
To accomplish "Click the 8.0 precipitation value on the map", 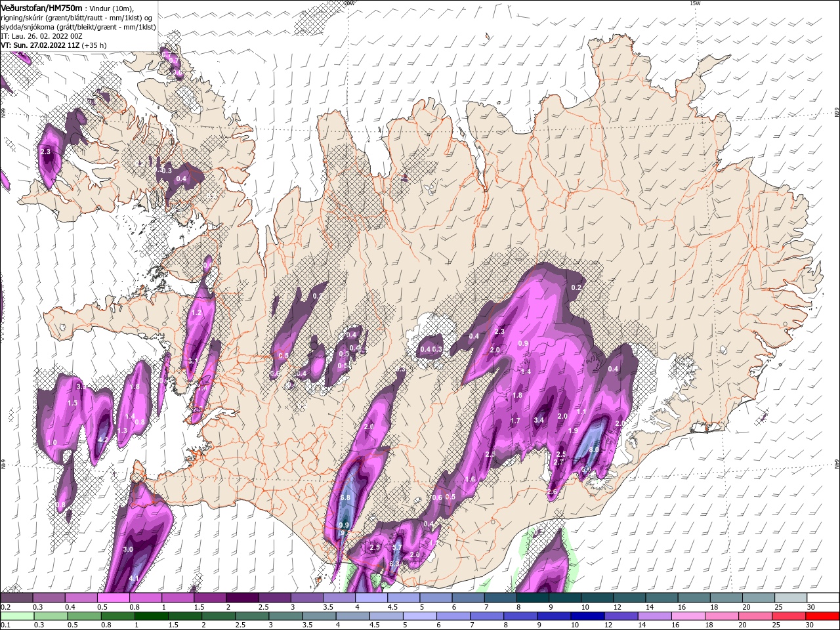I will [x=595, y=450].
